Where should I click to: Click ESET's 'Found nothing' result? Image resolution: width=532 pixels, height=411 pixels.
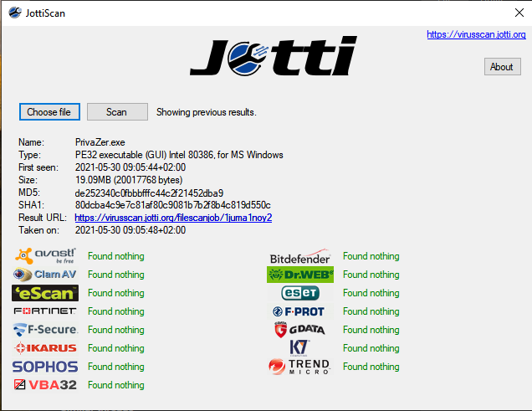[x=371, y=293]
